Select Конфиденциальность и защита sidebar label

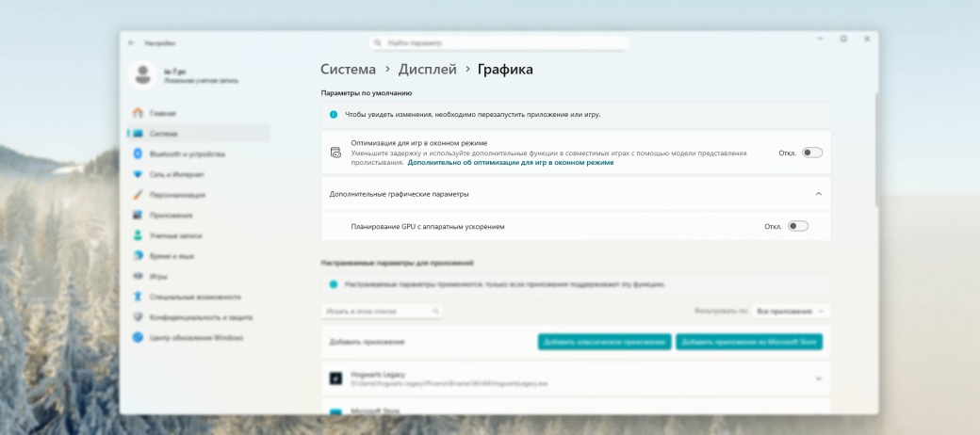pyautogui.click(x=202, y=317)
